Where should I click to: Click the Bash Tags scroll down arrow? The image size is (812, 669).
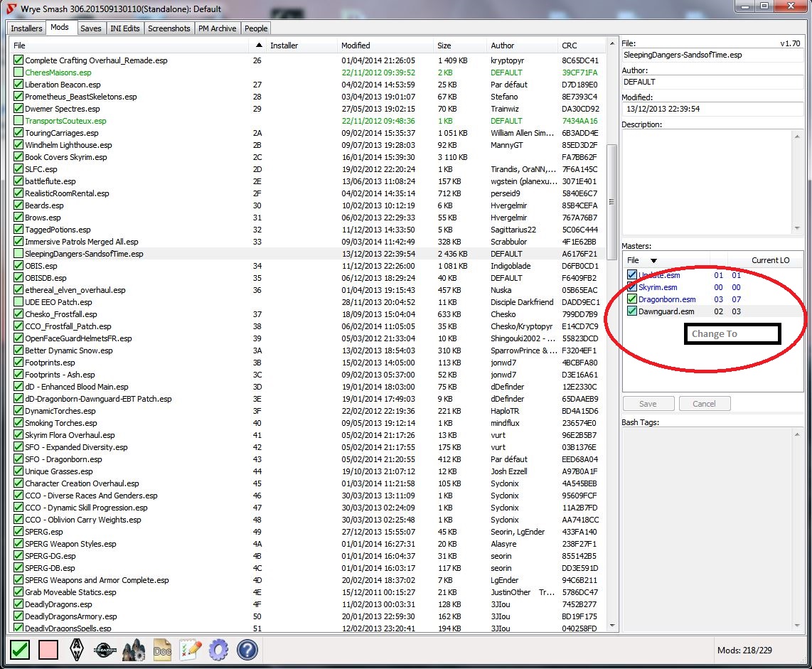tap(797, 625)
